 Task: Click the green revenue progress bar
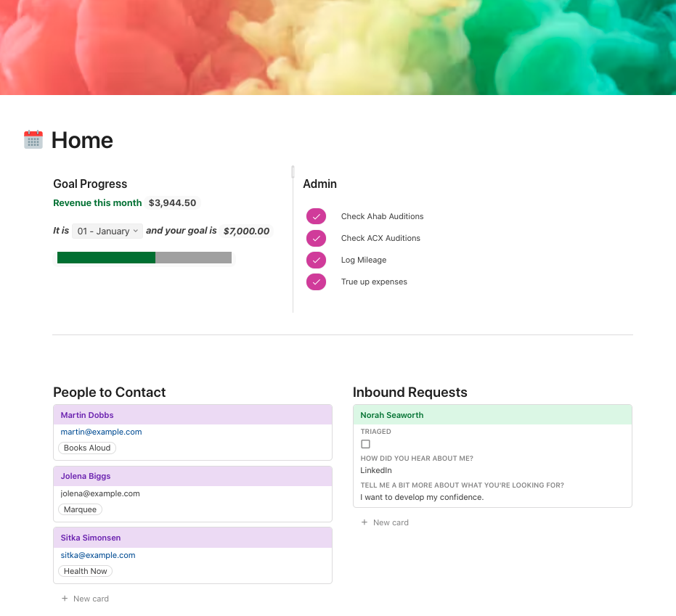click(106, 258)
